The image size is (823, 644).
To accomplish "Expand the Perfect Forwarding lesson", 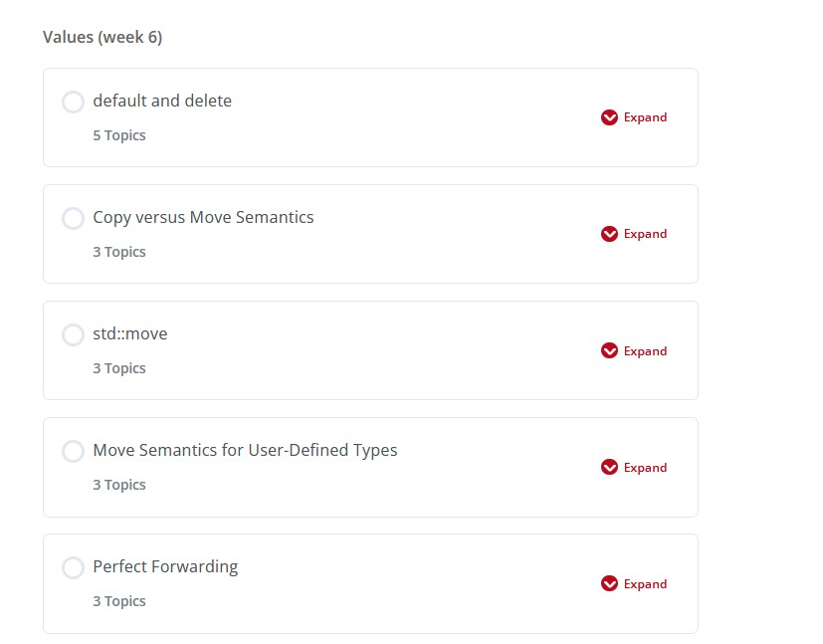I will [645, 583].
